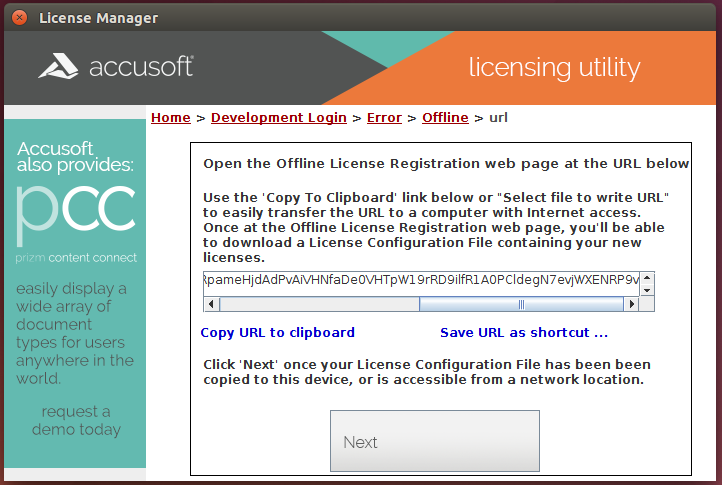This screenshot has width=722, height=485.
Task: Go to the Home breadcrumb link
Action: tap(170, 117)
